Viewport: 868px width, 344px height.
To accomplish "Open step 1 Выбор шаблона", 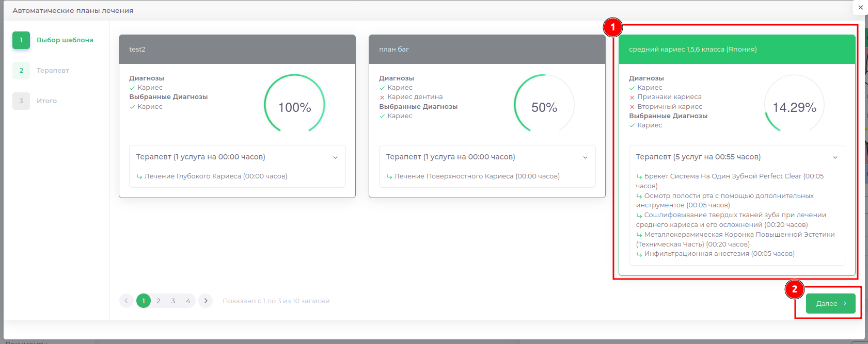I will 65,40.
